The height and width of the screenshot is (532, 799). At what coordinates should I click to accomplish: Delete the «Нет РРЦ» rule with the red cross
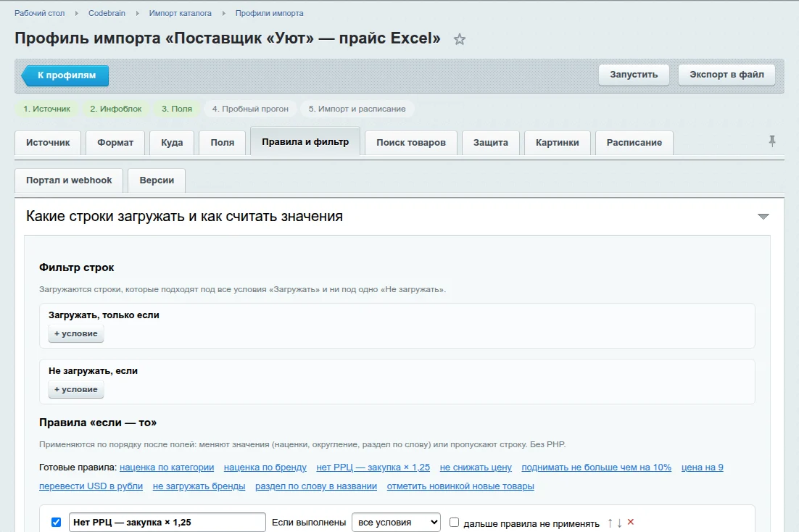pyautogui.click(x=631, y=522)
